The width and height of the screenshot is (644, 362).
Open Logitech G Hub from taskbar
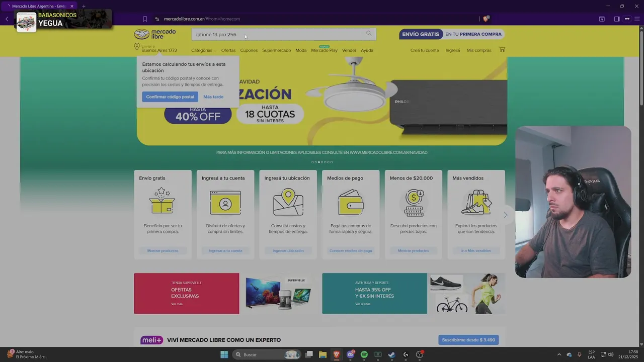coord(406,354)
